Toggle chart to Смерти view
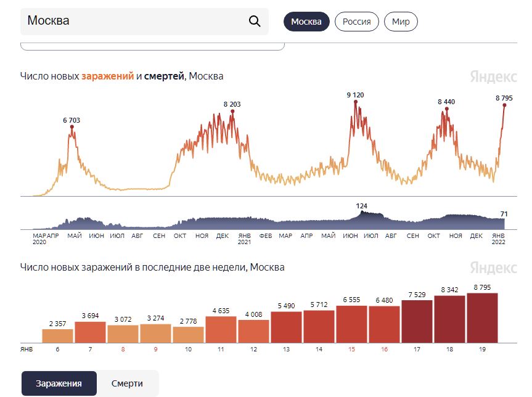The height and width of the screenshot is (397, 532). click(x=127, y=383)
